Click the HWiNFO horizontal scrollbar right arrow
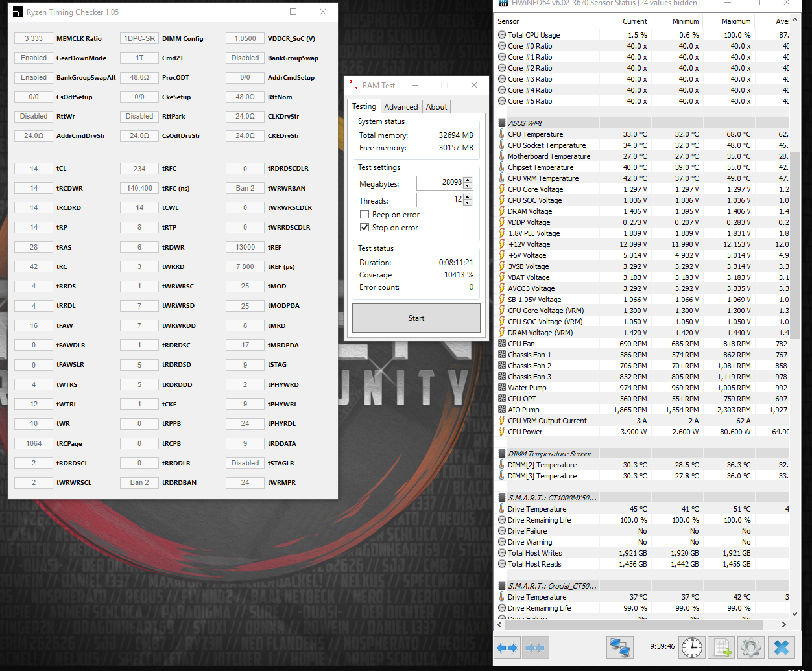Image resolution: width=812 pixels, height=671 pixels. [x=784, y=624]
